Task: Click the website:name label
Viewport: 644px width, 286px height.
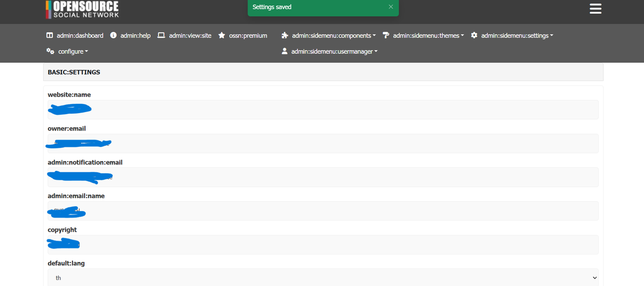Action: pyautogui.click(x=69, y=94)
